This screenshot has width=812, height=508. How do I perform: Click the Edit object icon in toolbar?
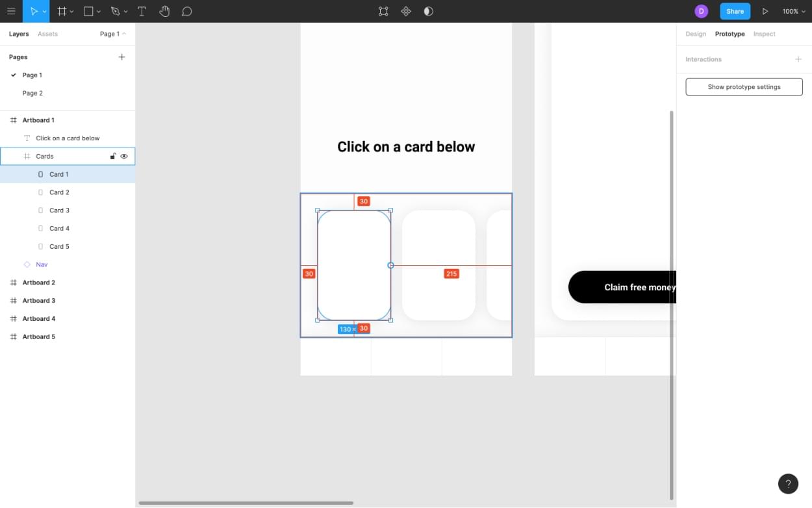point(383,11)
